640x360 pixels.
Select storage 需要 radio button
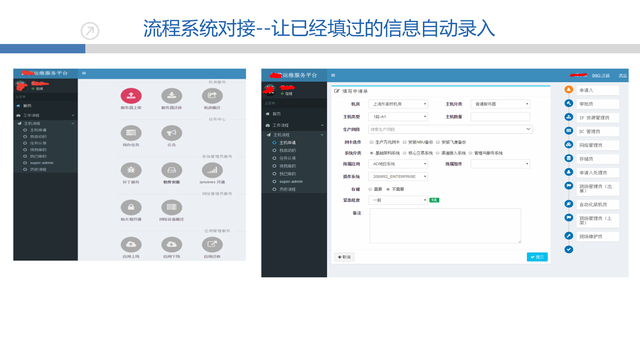(x=370, y=189)
